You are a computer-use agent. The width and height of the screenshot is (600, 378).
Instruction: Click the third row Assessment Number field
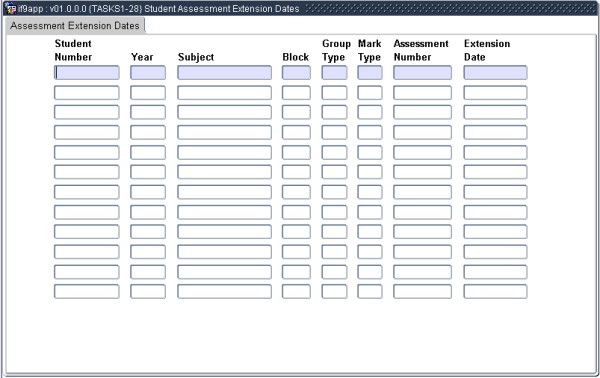point(422,112)
